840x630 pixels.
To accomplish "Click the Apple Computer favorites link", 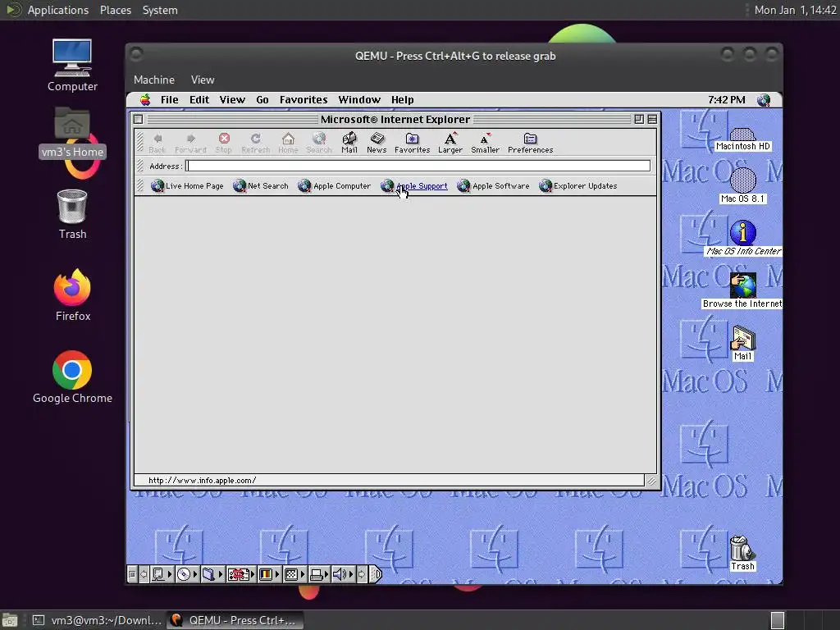I will pyautogui.click(x=335, y=186).
